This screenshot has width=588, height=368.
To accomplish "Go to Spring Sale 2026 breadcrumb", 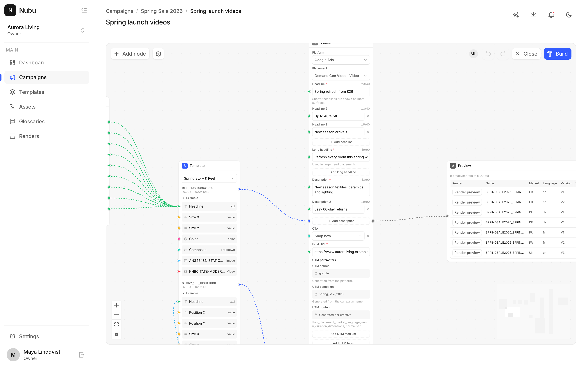I will 162,11.
